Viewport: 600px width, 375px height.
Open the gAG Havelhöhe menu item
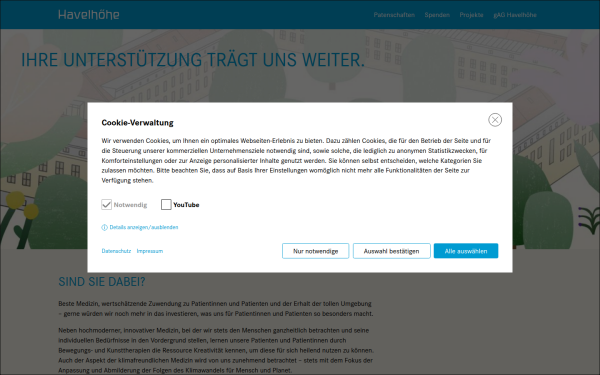click(x=515, y=15)
